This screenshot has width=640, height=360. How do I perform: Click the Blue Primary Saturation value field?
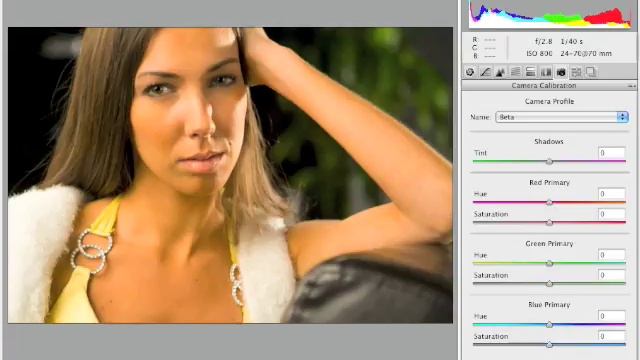point(611,337)
